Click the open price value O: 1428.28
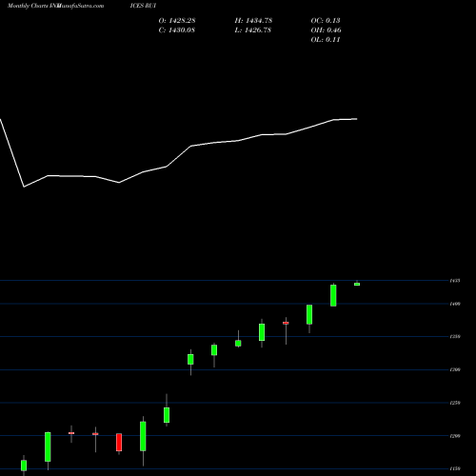The height and width of the screenshot is (476, 476). point(177,21)
